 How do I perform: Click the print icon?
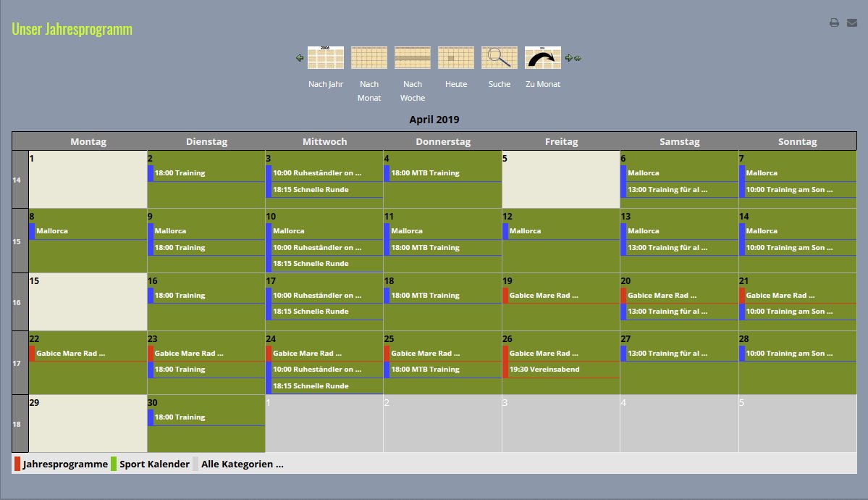[834, 22]
